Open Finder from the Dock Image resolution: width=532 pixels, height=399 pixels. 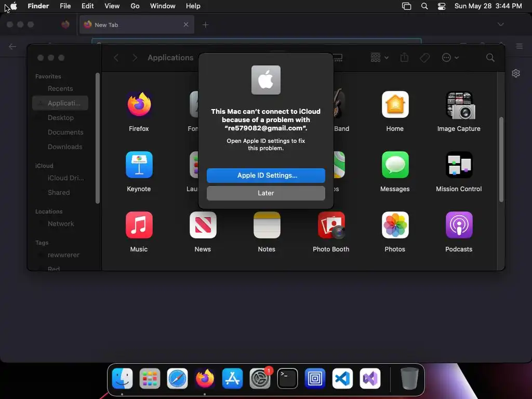[122, 378]
